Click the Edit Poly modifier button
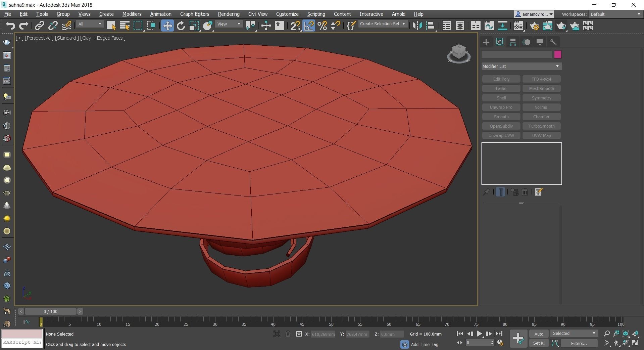This screenshot has height=350, width=644. pos(501,79)
